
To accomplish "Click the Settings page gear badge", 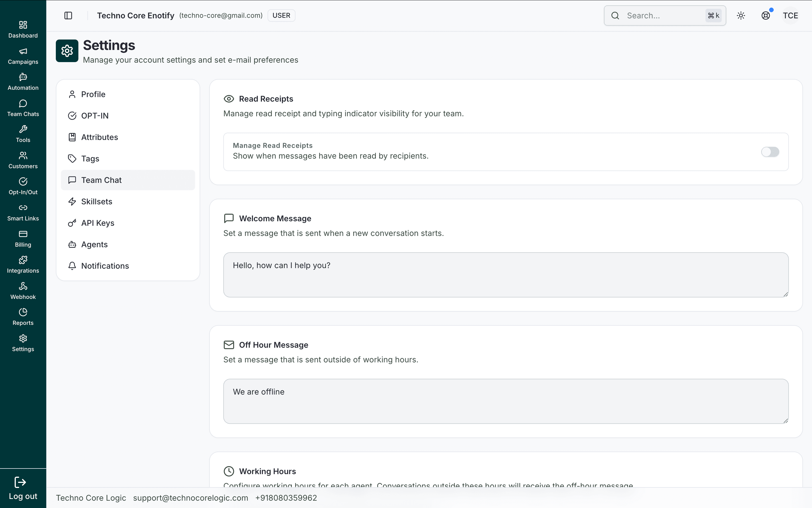I will click(67, 51).
